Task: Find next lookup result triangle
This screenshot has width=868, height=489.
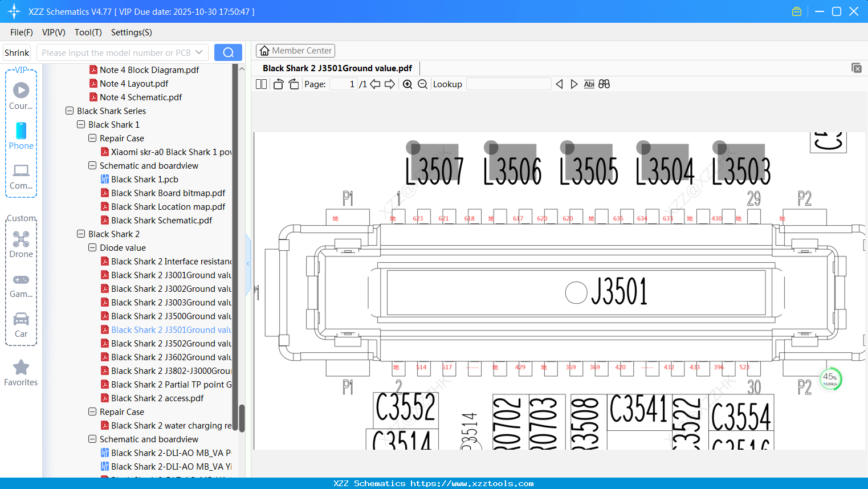Action: (x=574, y=84)
